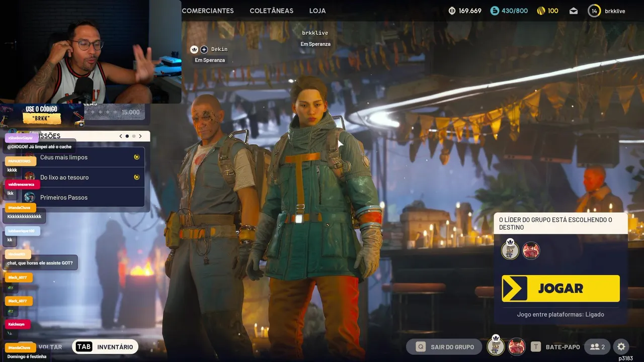
Task: Go to previous missions page arrow
Action: (x=121, y=136)
